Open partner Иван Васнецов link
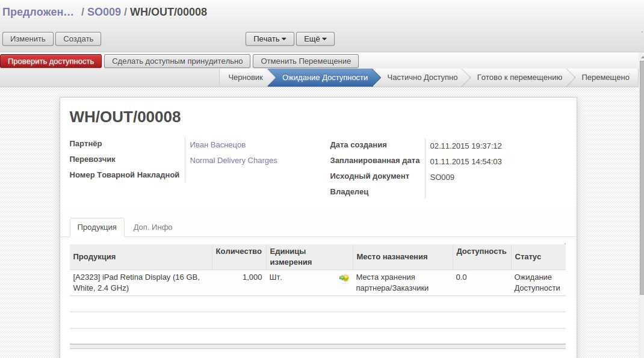The width and height of the screenshot is (644, 358). (x=218, y=145)
